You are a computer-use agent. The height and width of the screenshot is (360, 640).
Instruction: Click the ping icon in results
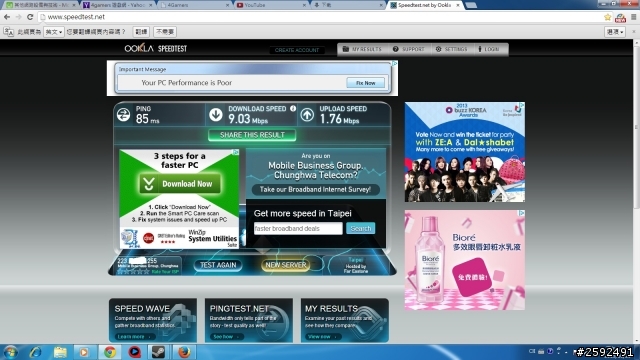click(x=123, y=115)
